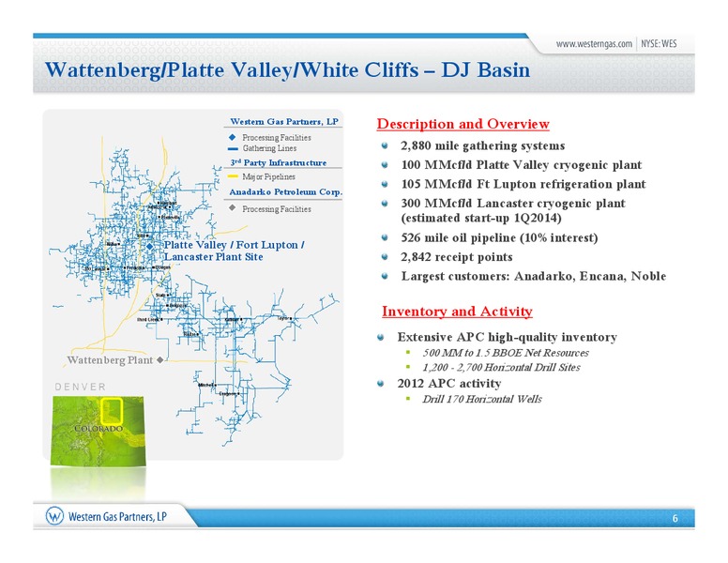Click the '2012 APC activity' line
This screenshot has width=728, height=563.
[x=449, y=383]
